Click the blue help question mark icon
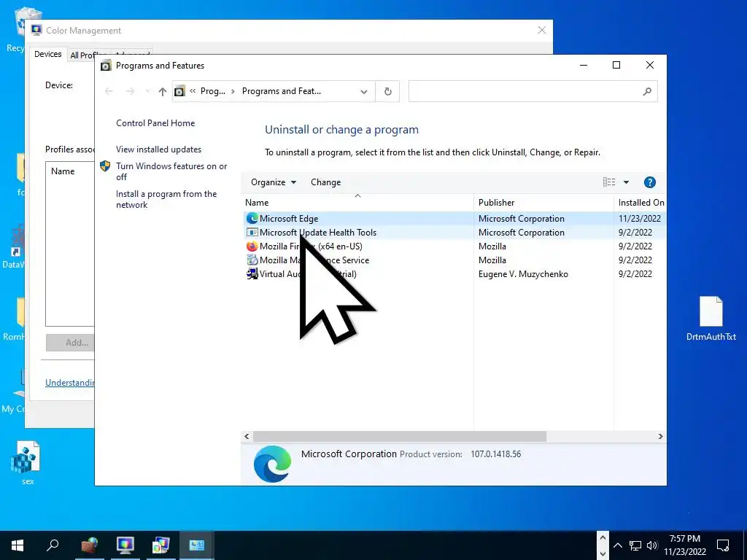Image resolution: width=747 pixels, height=560 pixels. click(x=650, y=182)
